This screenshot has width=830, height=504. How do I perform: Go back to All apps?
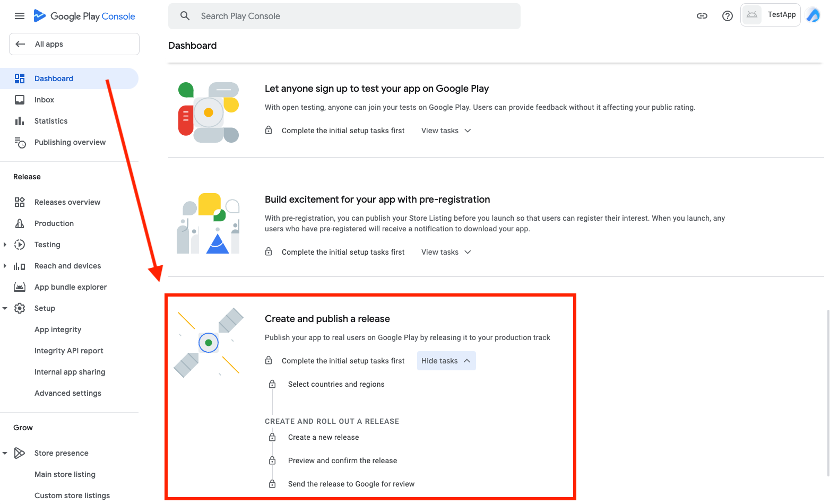(x=74, y=44)
